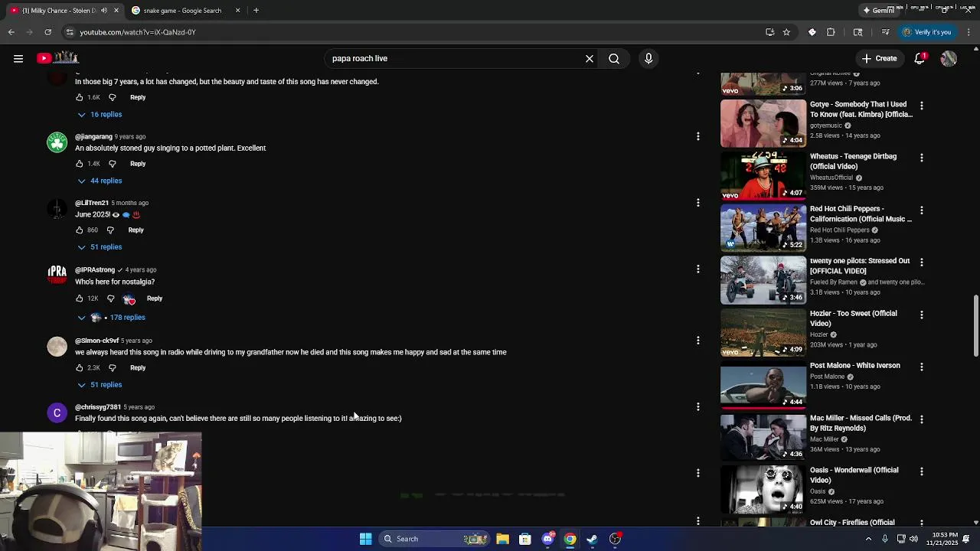The height and width of the screenshot is (551, 980).
Task: Open more options for Oasis Wonderwall video
Action: 921,471
